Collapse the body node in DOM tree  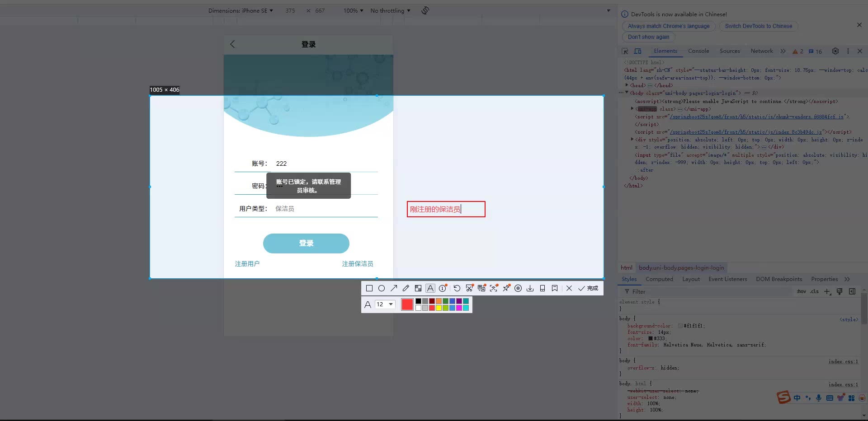pos(627,93)
